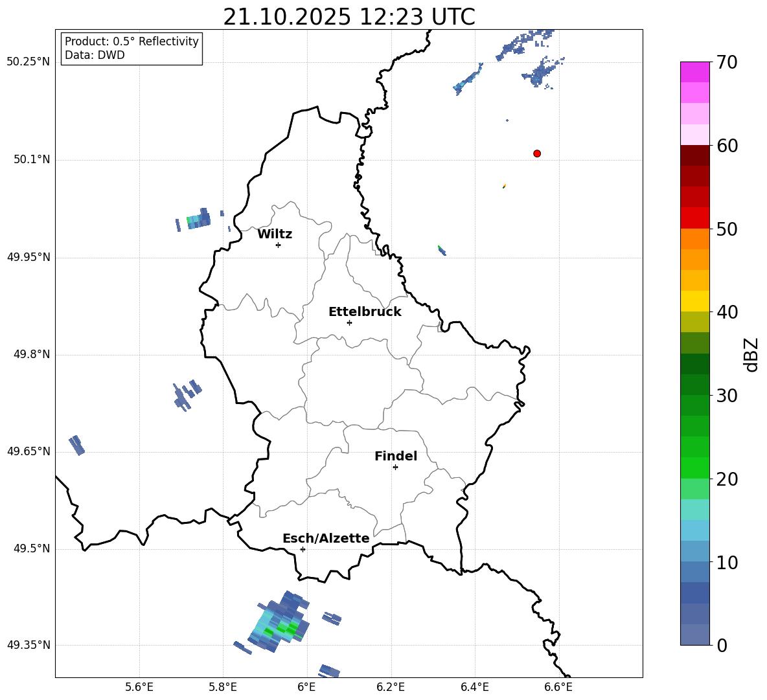Screen dimensions: 767x700
Task: Click the 6.2°E longitude label
Action: (391, 688)
